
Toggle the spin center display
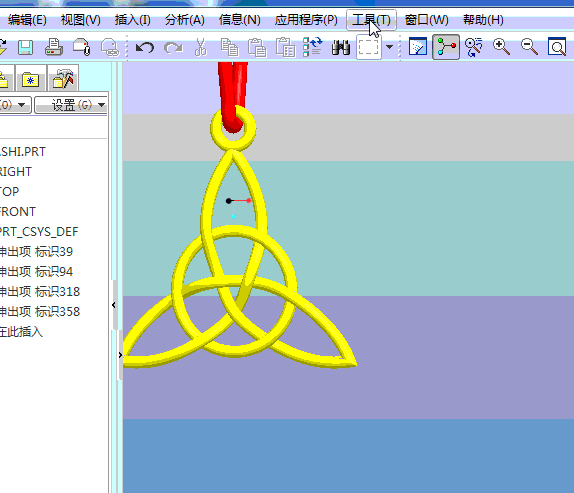pyautogui.click(x=446, y=47)
